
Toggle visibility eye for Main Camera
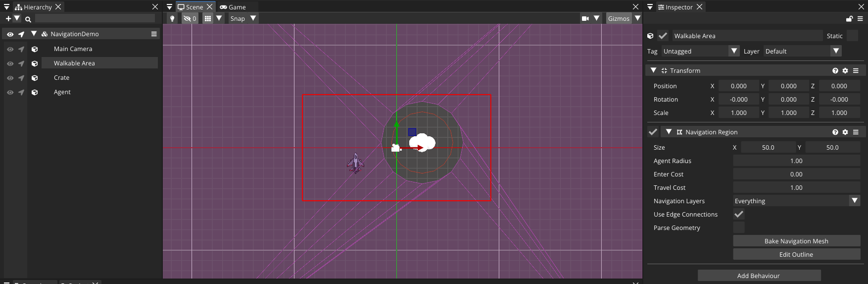10,49
